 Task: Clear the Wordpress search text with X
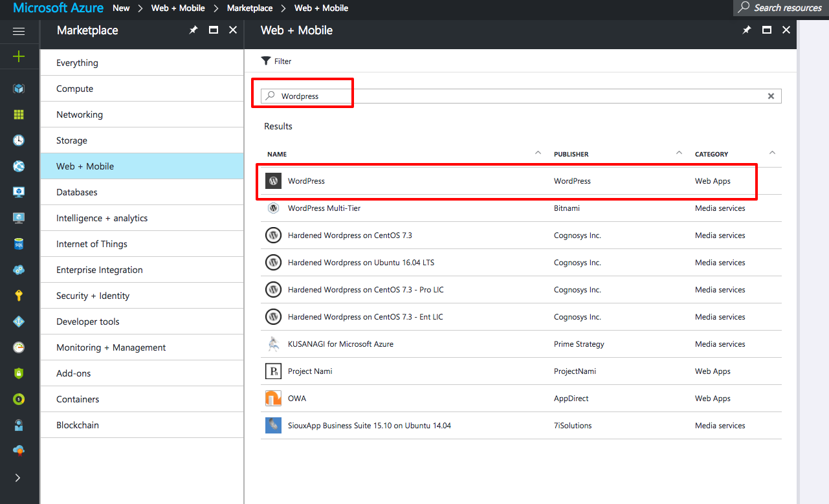(771, 96)
